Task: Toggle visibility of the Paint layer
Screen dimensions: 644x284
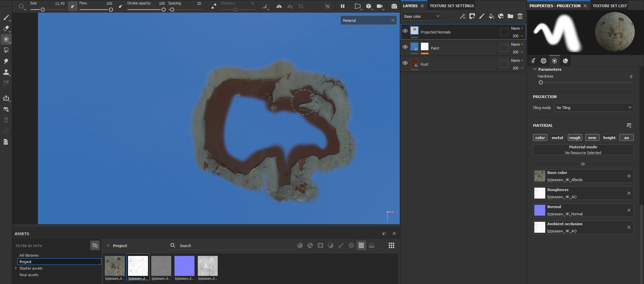Action: (x=405, y=47)
